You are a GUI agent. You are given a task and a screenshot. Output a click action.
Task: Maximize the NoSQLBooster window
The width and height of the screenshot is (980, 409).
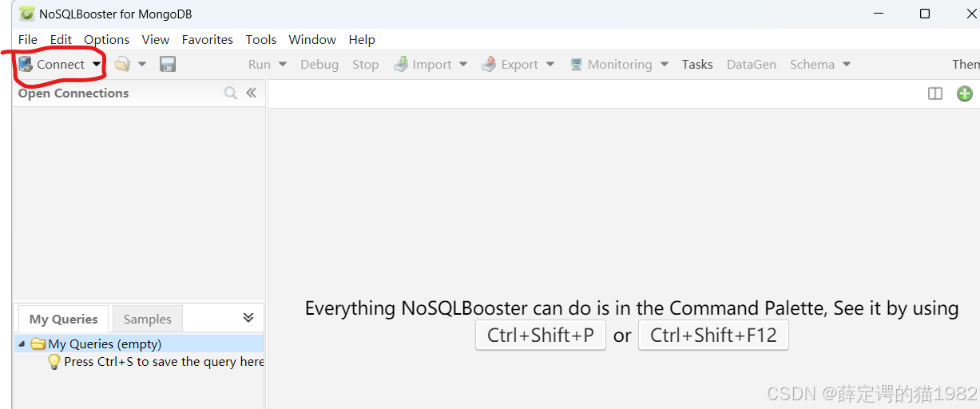click(925, 14)
